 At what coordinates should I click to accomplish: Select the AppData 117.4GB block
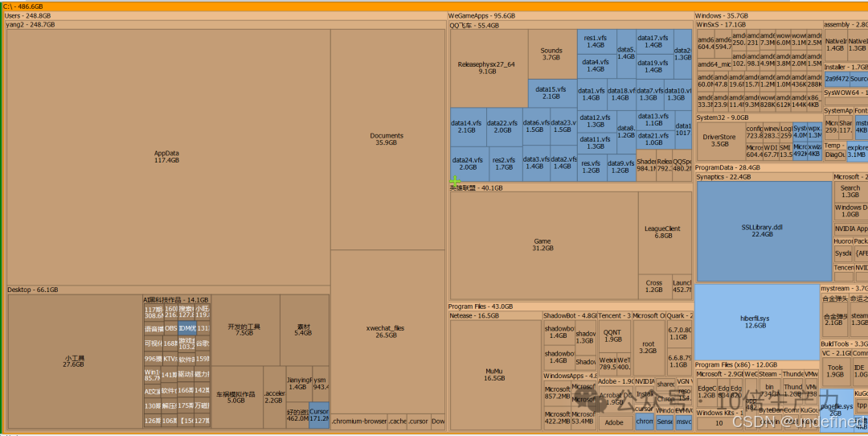[x=168, y=157]
